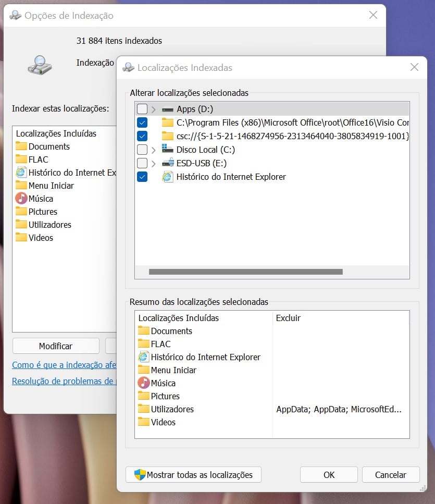Expand the Apps (D:) tree node
Screen dimensions: 435x504
[154, 109]
